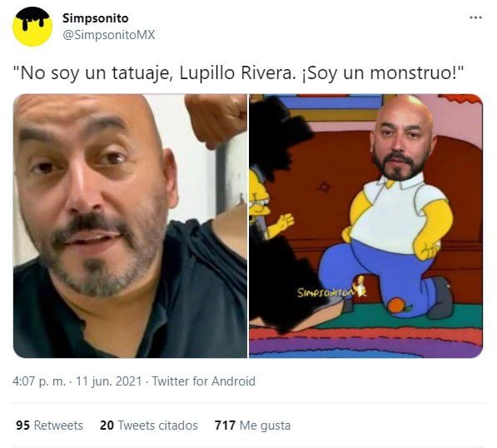
Task: Visit the @SimpsonitoMX handle link
Action: 109,35
